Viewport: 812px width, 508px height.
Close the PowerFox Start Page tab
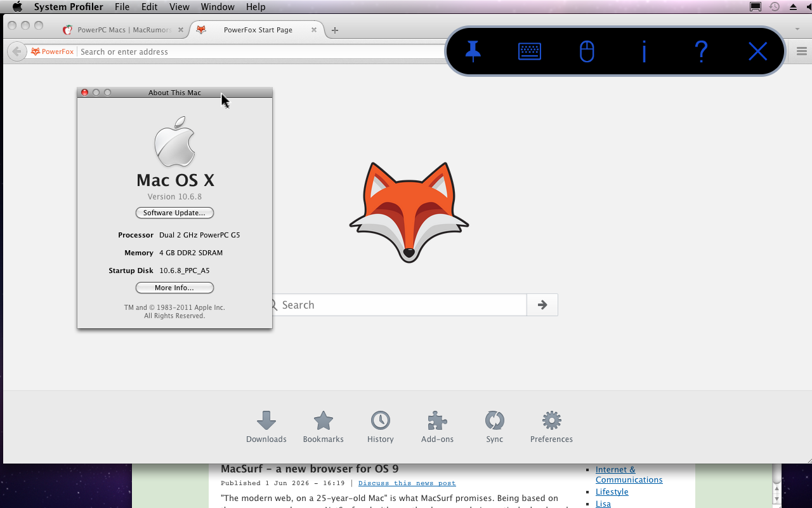click(x=314, y=30)
